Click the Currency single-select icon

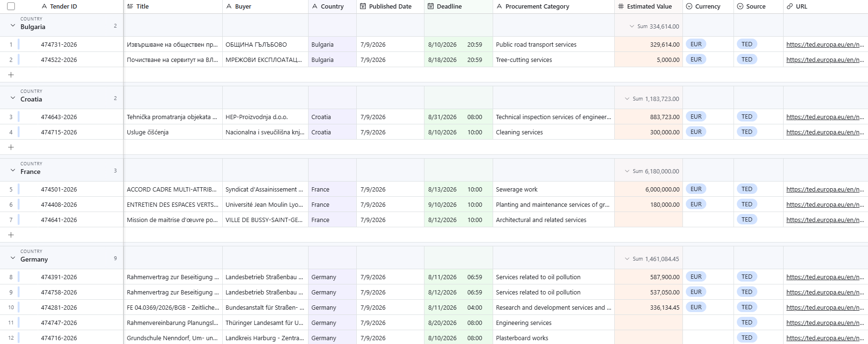click(x=689, y=7)
